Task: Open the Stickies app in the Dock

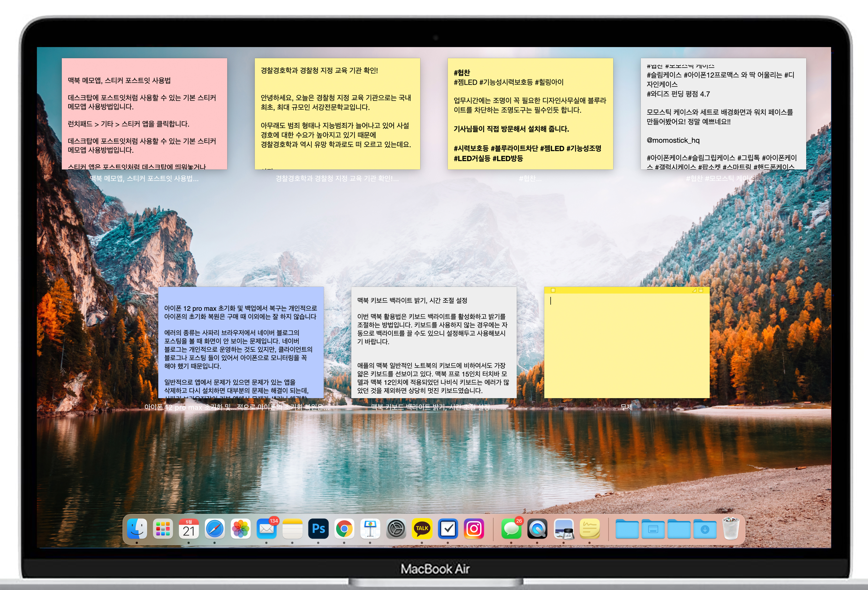Action: pos(589,528)
